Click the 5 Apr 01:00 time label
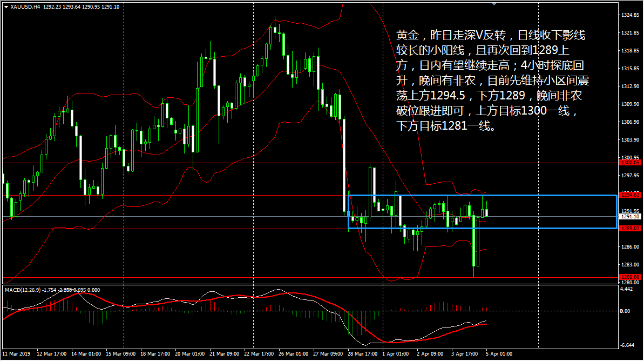The height and width of the screenshot is (361, 644). (499, 353)
